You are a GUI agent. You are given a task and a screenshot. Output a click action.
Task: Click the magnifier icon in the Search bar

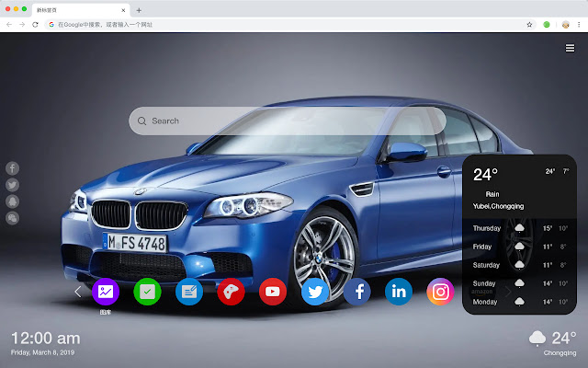(141, 121)
